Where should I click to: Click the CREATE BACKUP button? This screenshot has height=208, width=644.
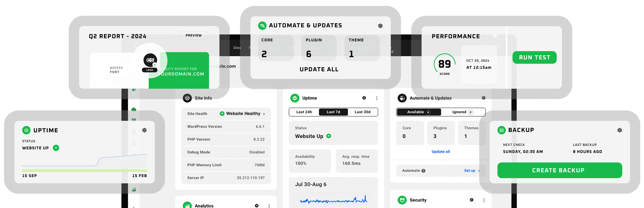pyautogui.click(x=559, y=170)
